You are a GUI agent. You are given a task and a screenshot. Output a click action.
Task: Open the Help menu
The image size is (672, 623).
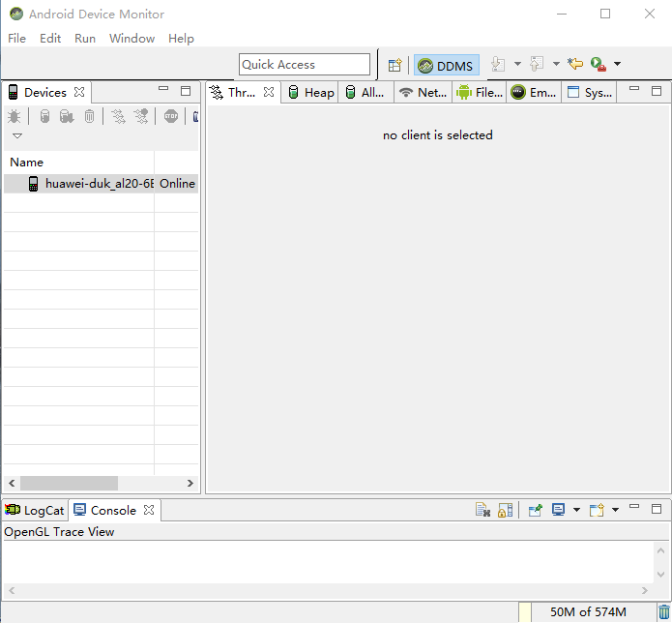pos(181,38)
